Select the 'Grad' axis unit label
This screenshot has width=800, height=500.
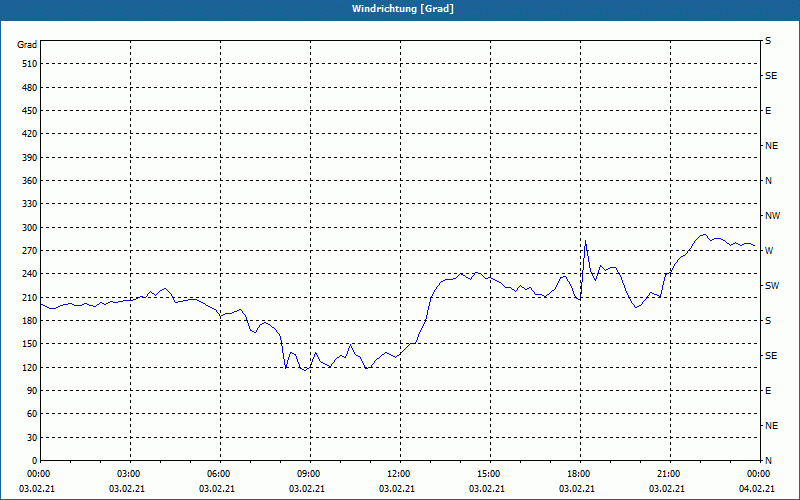[27, 45]
